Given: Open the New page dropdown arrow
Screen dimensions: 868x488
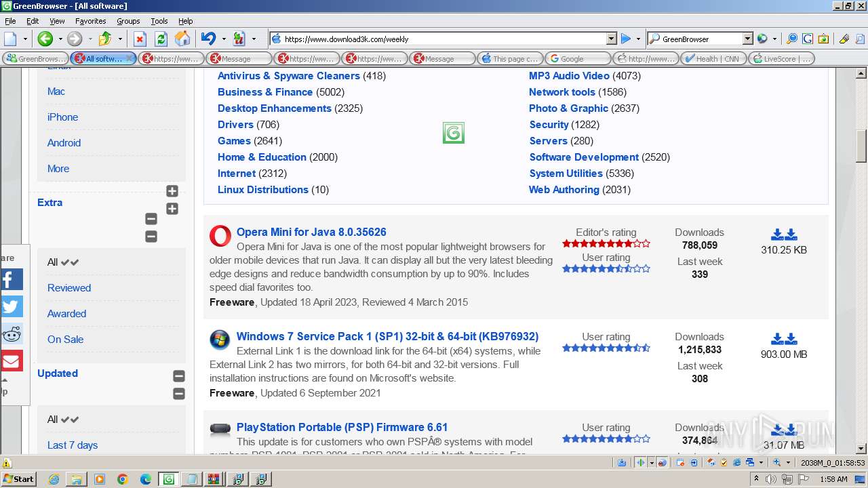Looking at the screenshot, I should point(25,39).
